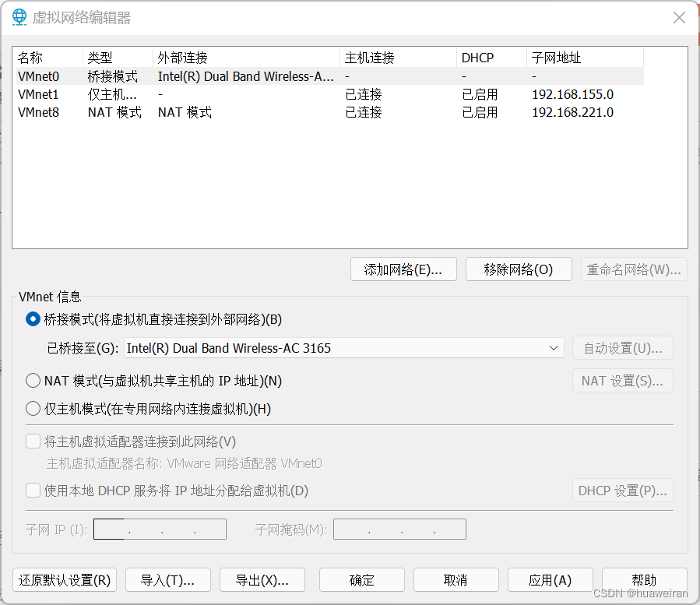700x605 pixels.
Task: Click the 导出(X)... button
Action: (x=262, y=580)
